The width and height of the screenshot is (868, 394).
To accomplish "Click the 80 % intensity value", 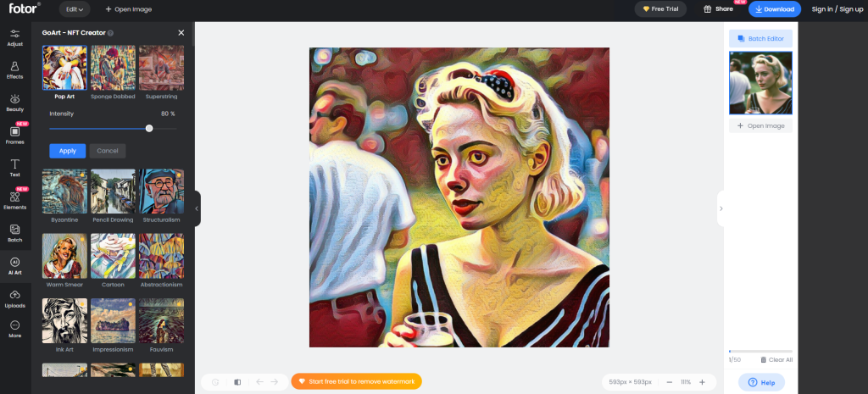I will tap(168, 114).
